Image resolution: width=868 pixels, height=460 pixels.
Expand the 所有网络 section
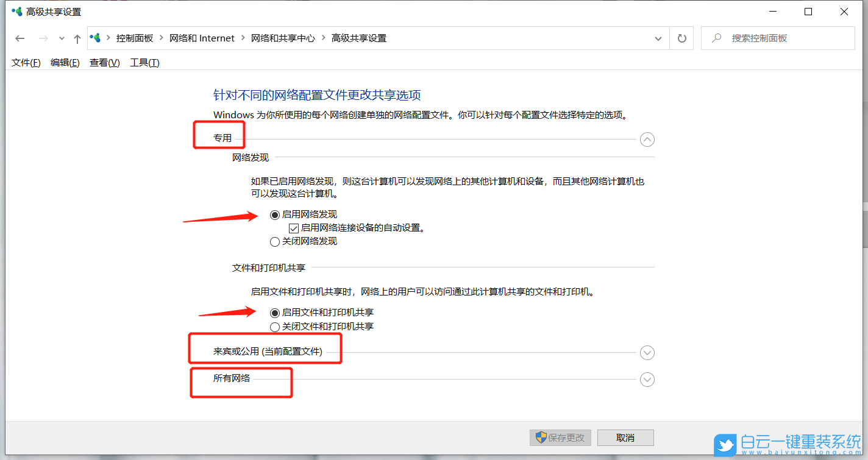pyautogui.click(x=647, y=379)
